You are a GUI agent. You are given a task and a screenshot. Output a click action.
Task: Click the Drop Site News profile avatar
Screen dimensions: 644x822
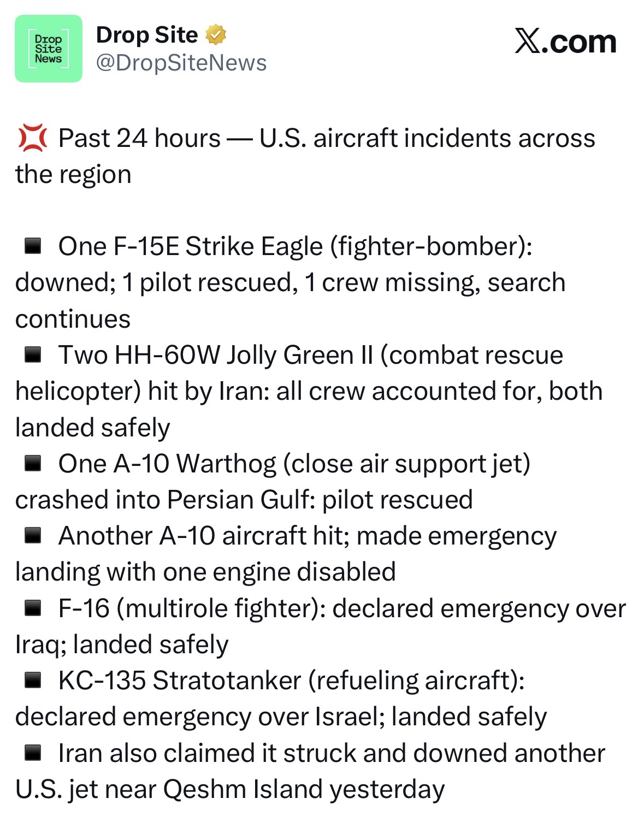point(49,49)
